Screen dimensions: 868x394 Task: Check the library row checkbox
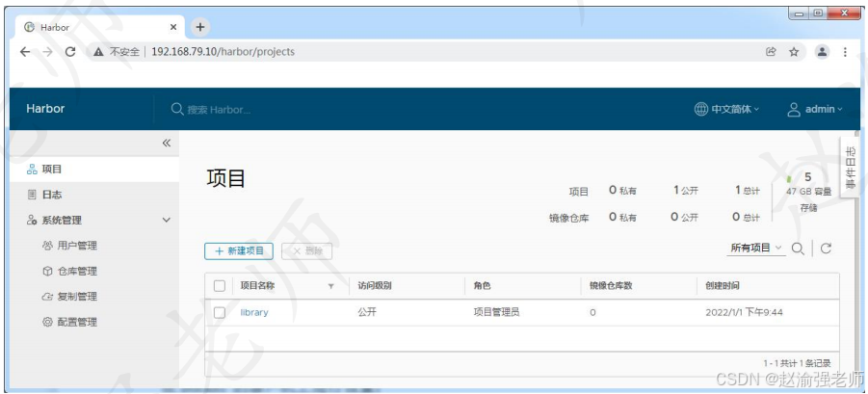pos(220,313)
